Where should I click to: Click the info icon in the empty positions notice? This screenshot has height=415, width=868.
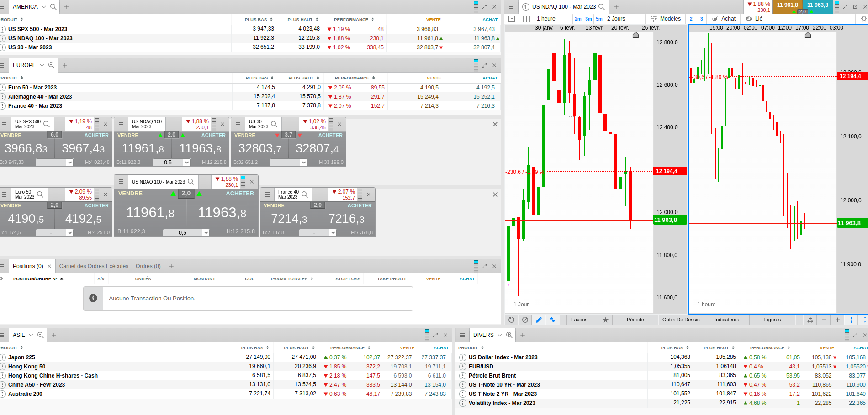93,298
